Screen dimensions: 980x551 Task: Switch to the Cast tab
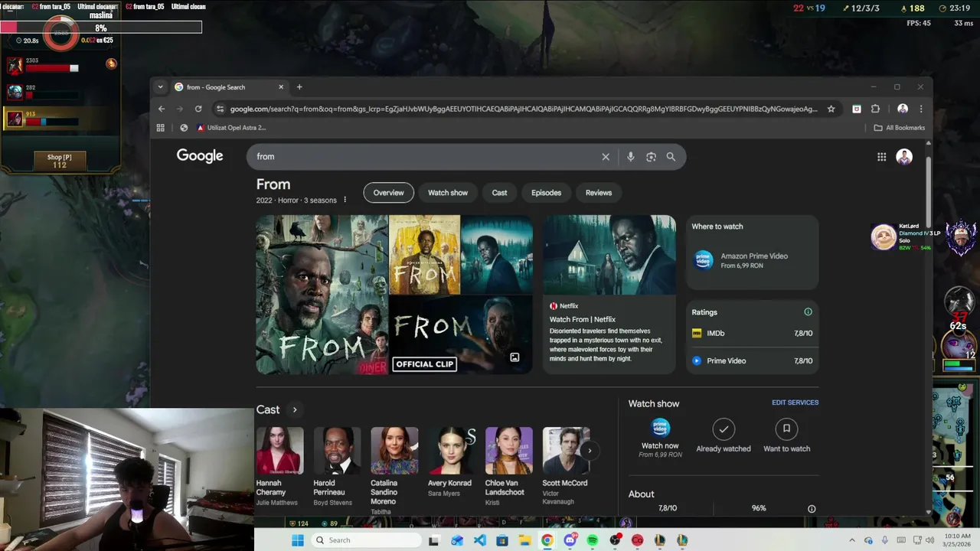(x=499, y=193)
